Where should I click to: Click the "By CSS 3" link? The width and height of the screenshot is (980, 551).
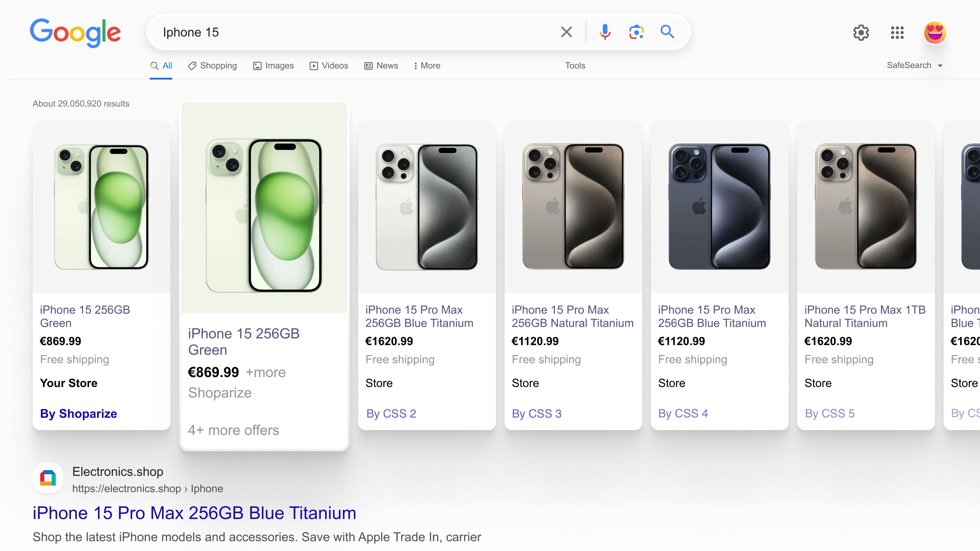tap(536, 413)
